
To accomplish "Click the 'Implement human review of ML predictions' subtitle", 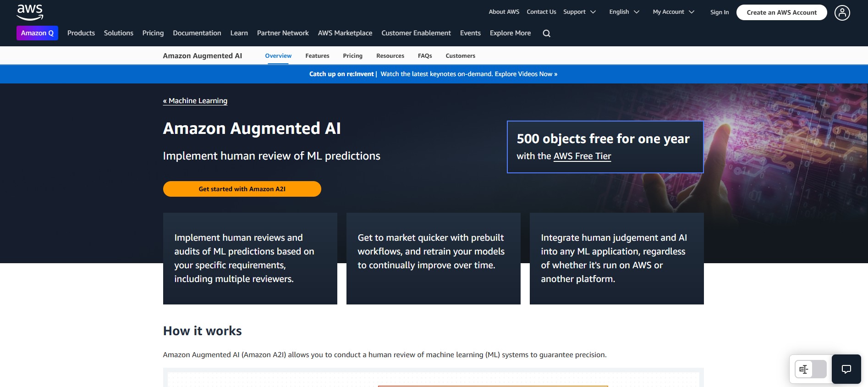I will click(x=272, y=156).
